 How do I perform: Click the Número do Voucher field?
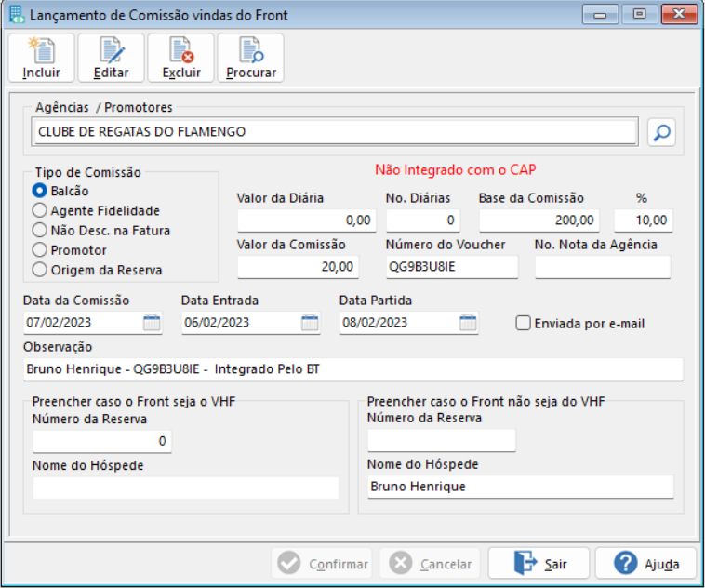pyautogui.click(x=452, y=267)
